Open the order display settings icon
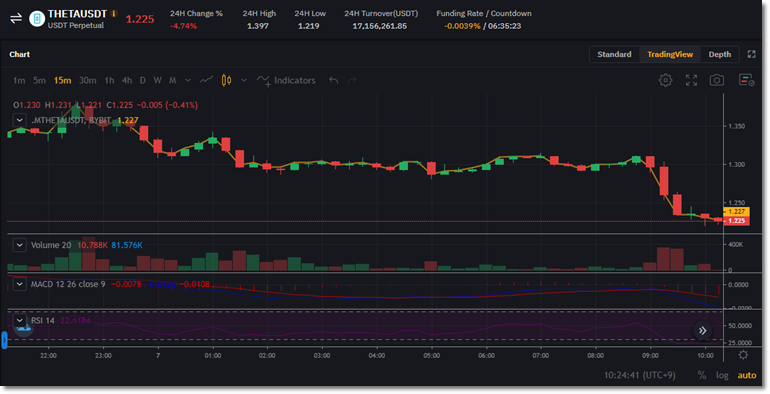 746,80
